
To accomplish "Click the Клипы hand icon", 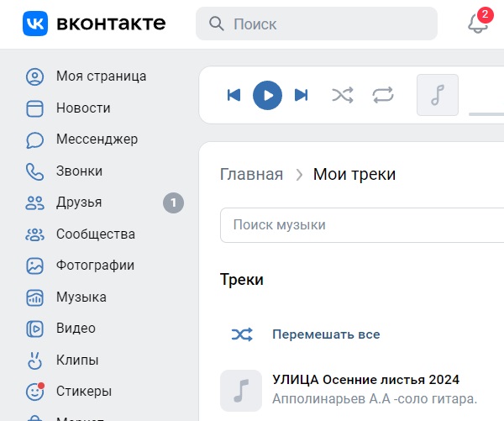I will pos(34,360).
